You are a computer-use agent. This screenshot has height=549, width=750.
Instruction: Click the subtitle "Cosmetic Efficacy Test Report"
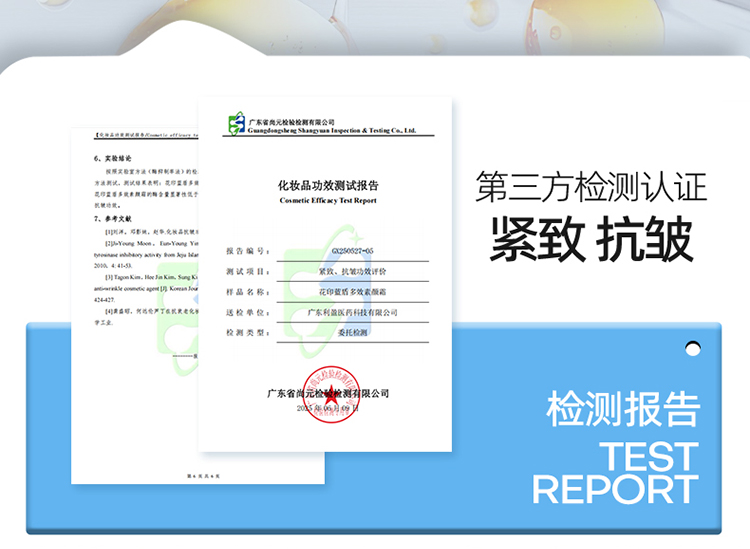[328, 200]
